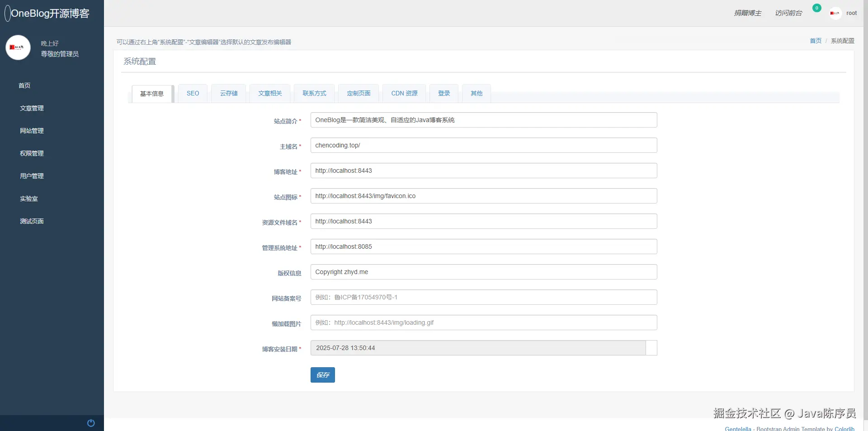Switch to the 联系方式 tab

point(314,93)
